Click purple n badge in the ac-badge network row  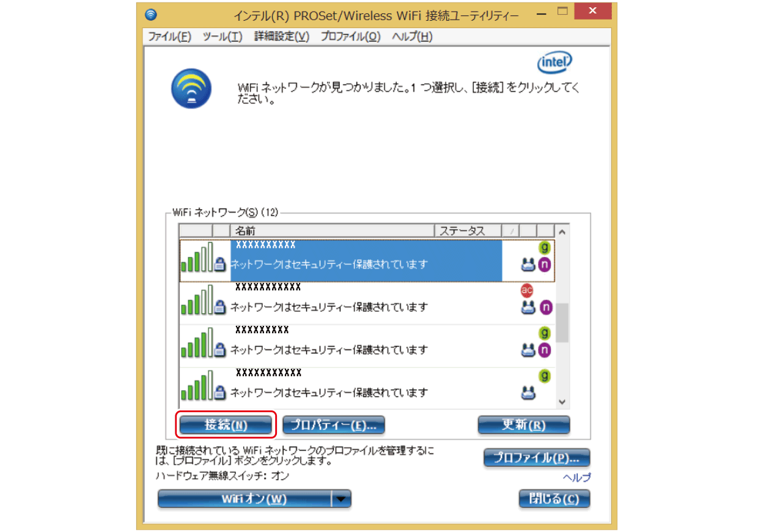(x=545, y=307)
